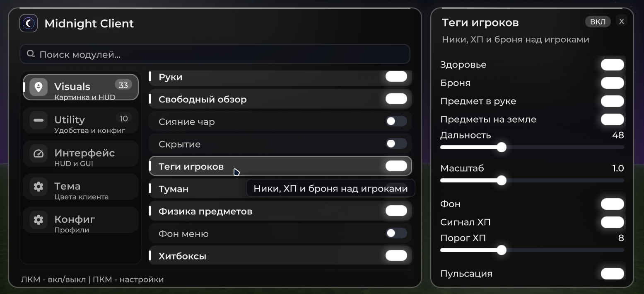Close the Теги игроков settings panel
Viewport: 644px width, 294px height.
click(621, 22)
